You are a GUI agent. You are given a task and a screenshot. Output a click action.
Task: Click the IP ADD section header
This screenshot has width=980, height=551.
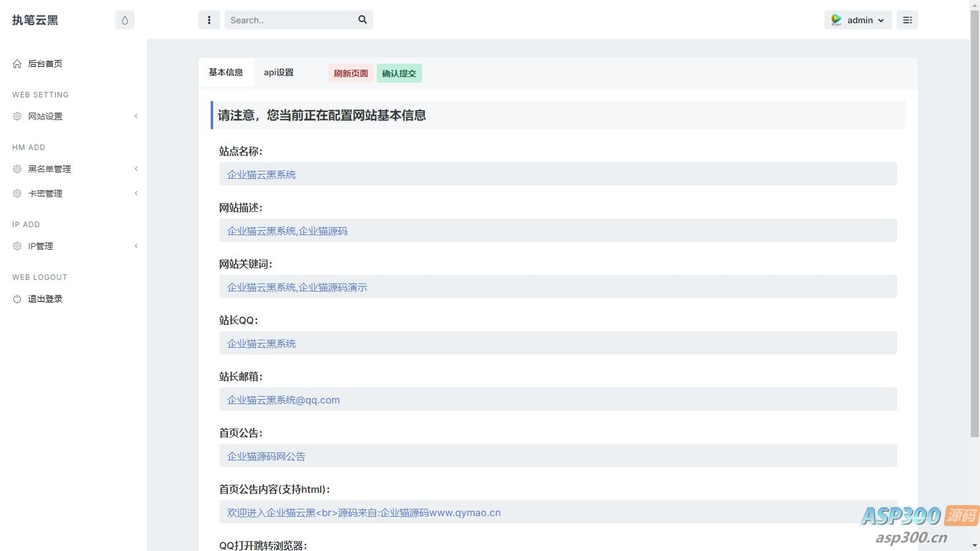pos(26,225)
